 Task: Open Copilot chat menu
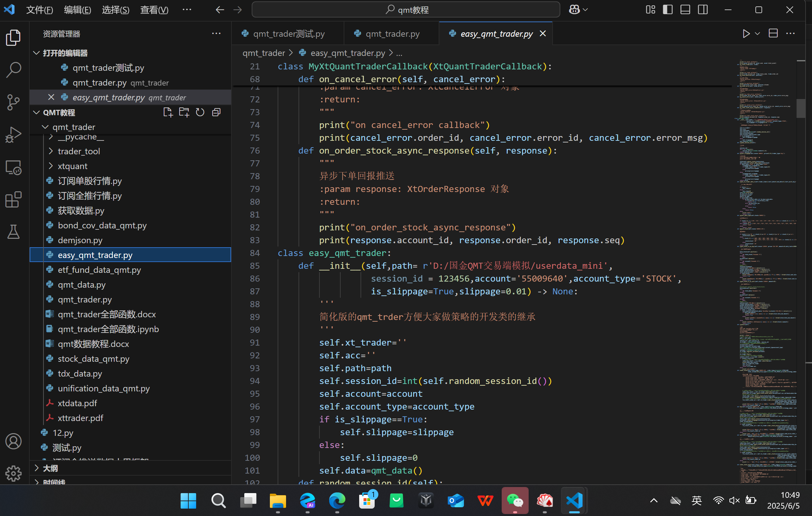point(574,10)
